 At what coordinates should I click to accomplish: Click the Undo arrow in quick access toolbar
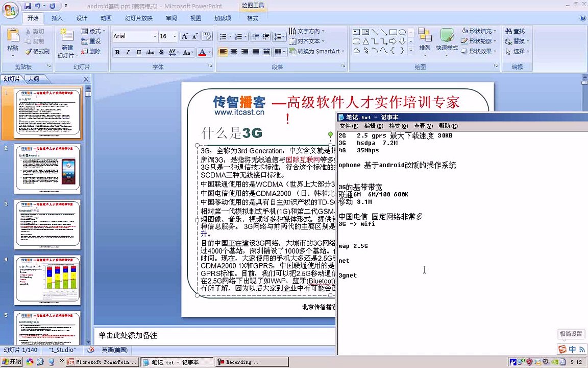pos(37,6)
